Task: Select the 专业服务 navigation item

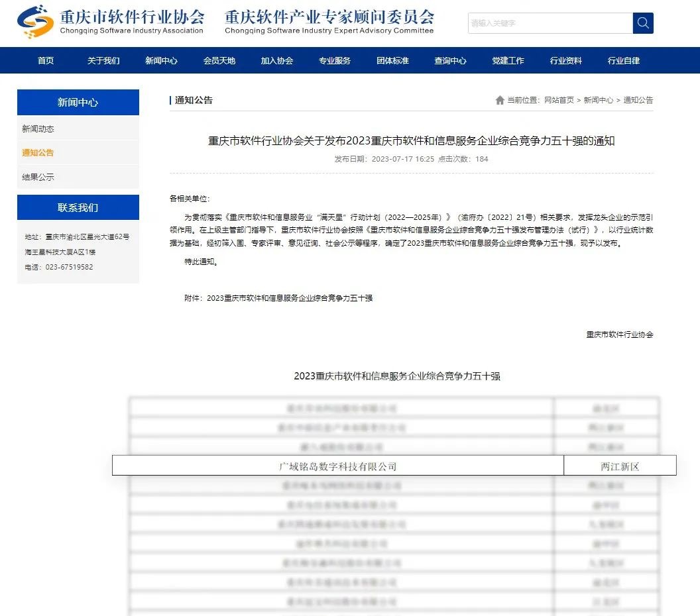Action: 335,60
